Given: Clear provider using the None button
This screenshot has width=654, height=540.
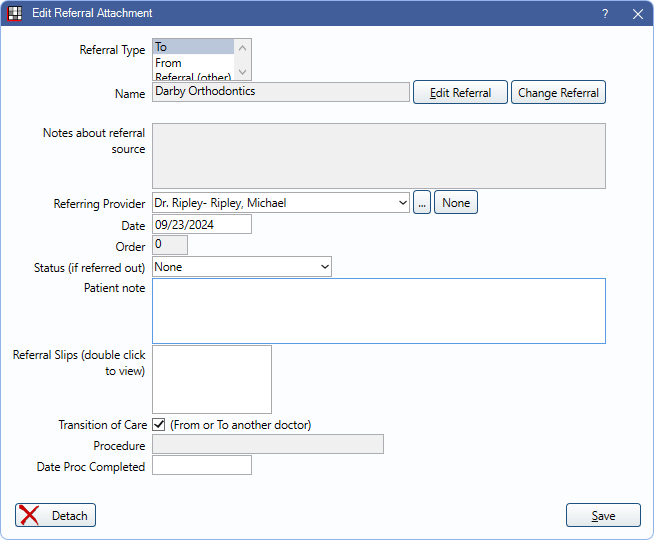Looking at the screenshot, I should click(x=456, y=203).
